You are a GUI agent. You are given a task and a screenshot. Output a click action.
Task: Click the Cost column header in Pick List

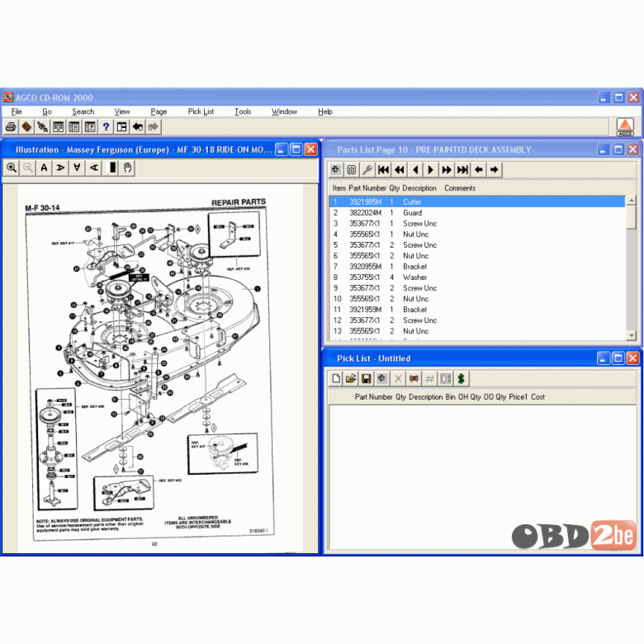537,397
